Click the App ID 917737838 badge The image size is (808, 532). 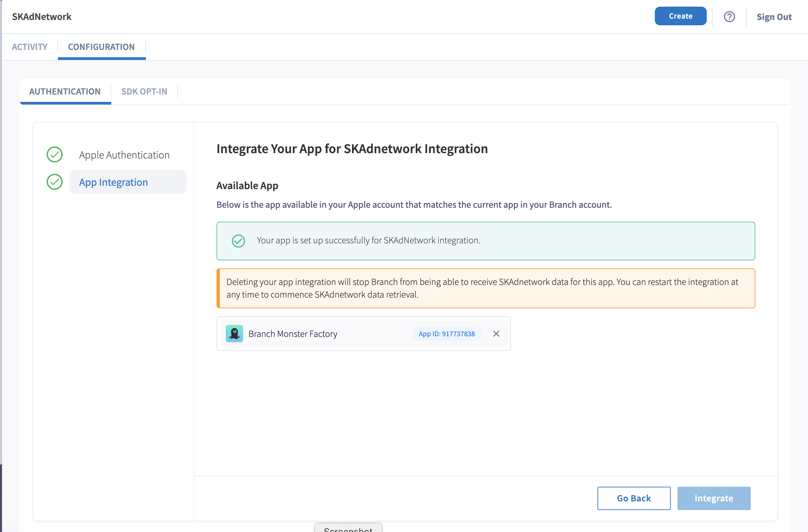446,334
